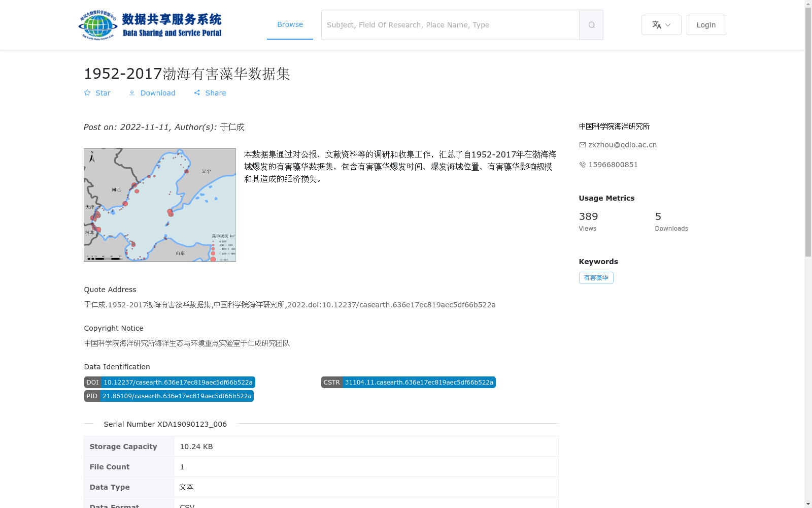Click the phone icon beside 15966800851
Image resolution: width=812 pixels, height=508 pixels.
583,165
